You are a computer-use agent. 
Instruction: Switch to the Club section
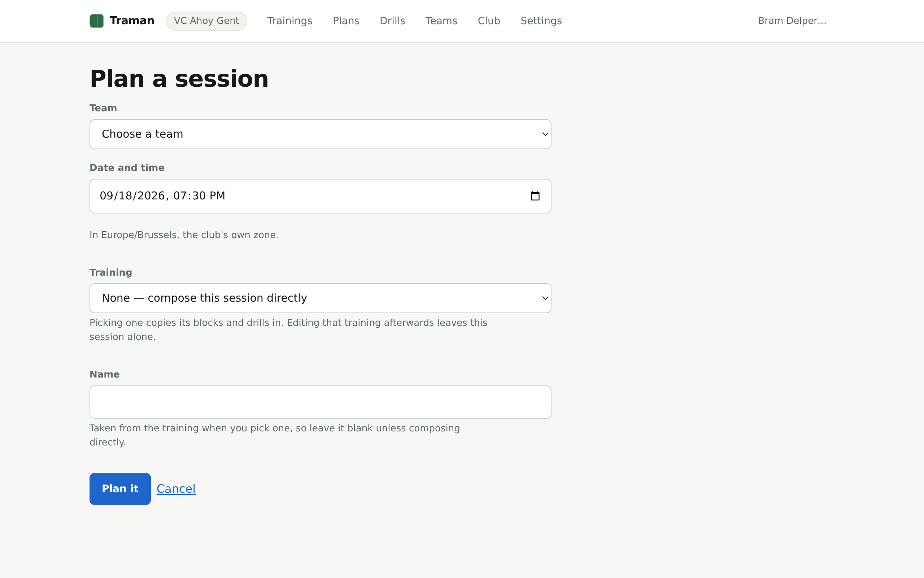(x=489, y=21)
